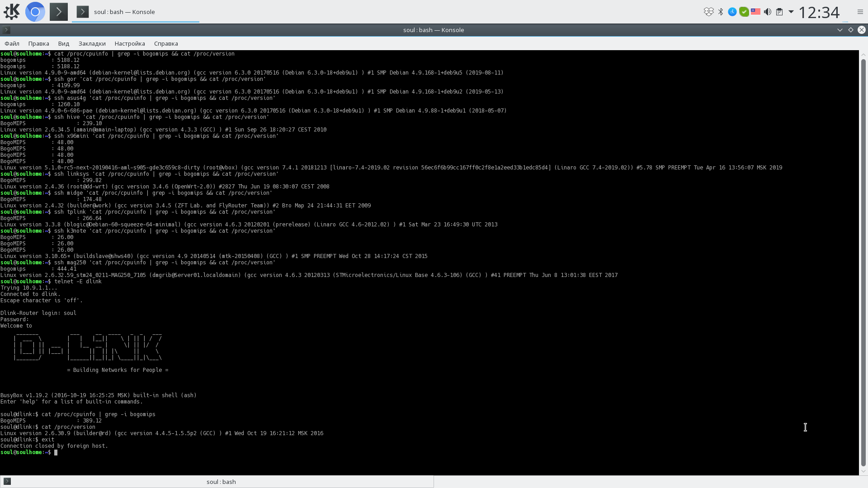Screen dimensions: 868x488
Task: Click the green checkmark tray icon
Action: [744, 12]
